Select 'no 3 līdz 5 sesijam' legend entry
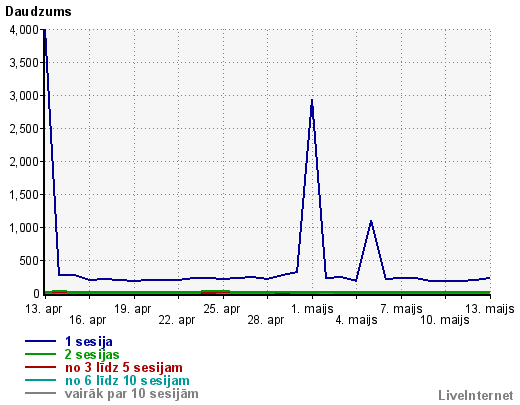Viewport: 520px width, 405px height. pyautogui.click(x=124, y=368)
